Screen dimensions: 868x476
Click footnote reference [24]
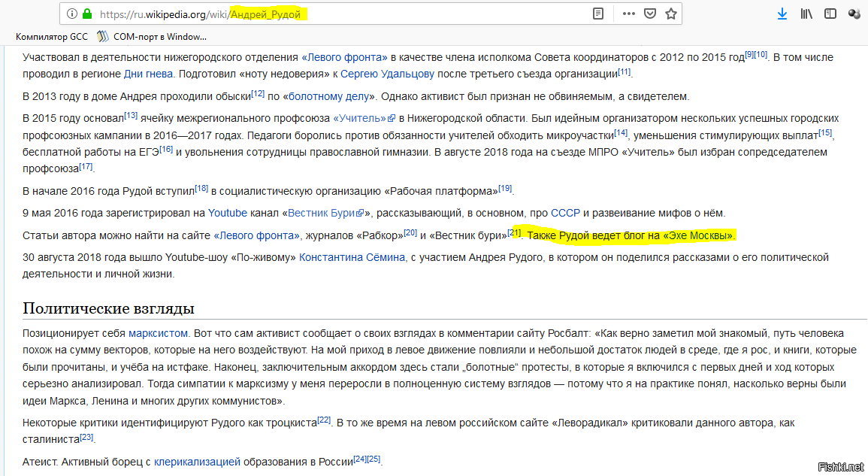(x=360, y=459)
